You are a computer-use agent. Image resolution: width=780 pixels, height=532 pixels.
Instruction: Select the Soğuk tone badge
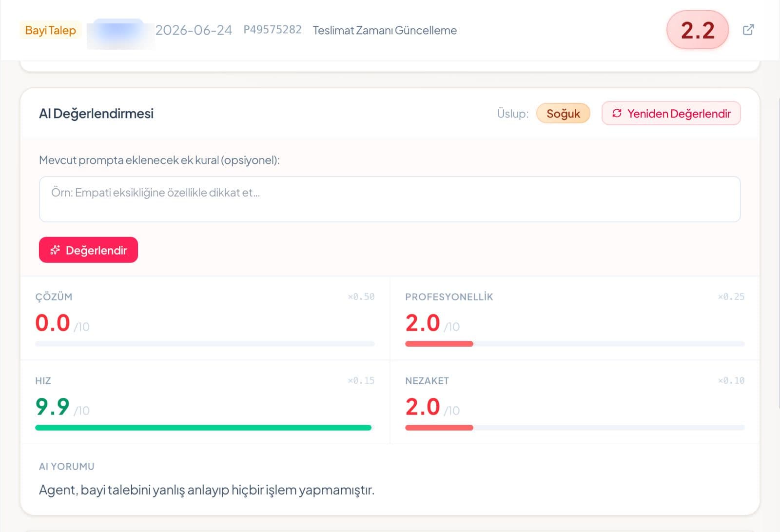click(x=563, y=114)
